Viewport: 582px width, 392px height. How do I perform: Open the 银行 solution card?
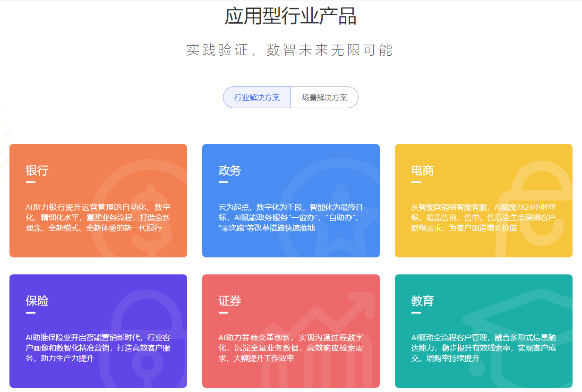(x=98, y=201)
